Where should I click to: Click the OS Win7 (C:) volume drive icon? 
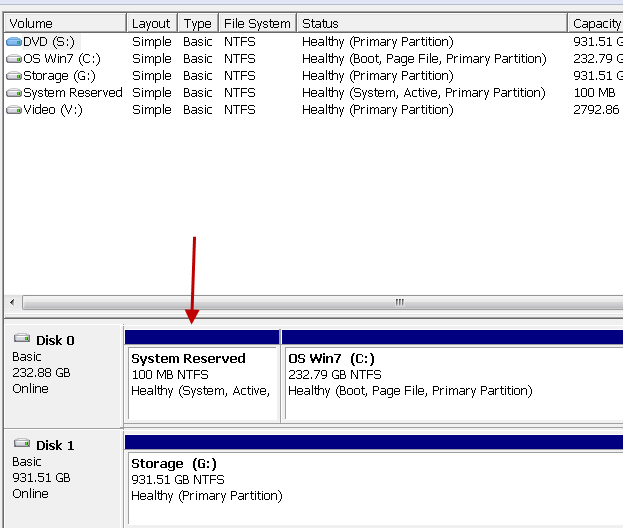(x=14, y=59)
